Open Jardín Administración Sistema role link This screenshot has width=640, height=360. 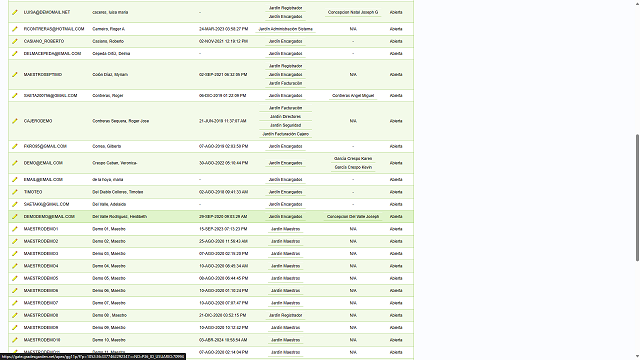[x=285, y=29]
